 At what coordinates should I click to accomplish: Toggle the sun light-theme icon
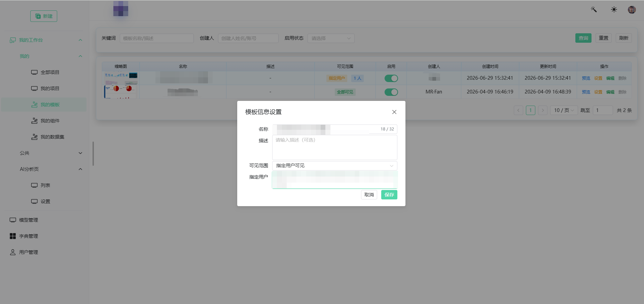[614, 9]
